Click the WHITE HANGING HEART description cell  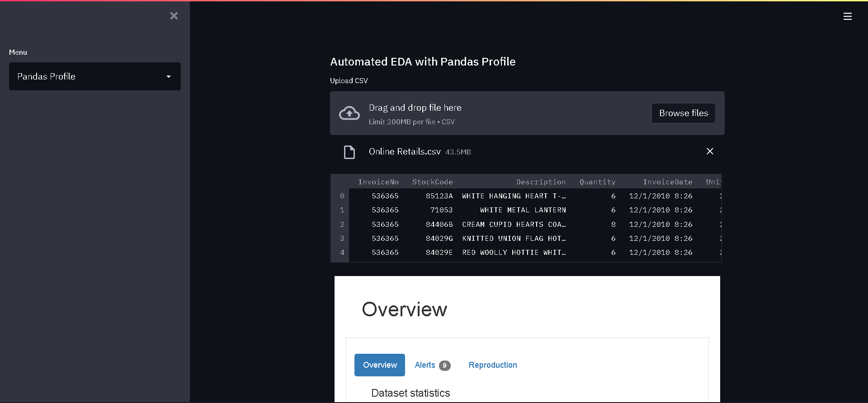(x=514, y=196)
